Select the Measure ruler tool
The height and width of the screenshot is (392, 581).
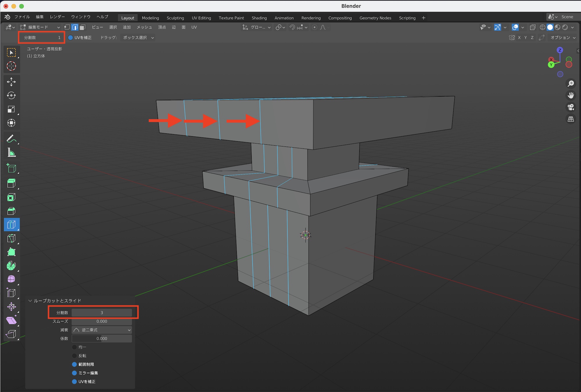pyautogui.click(x=11, y=153)
